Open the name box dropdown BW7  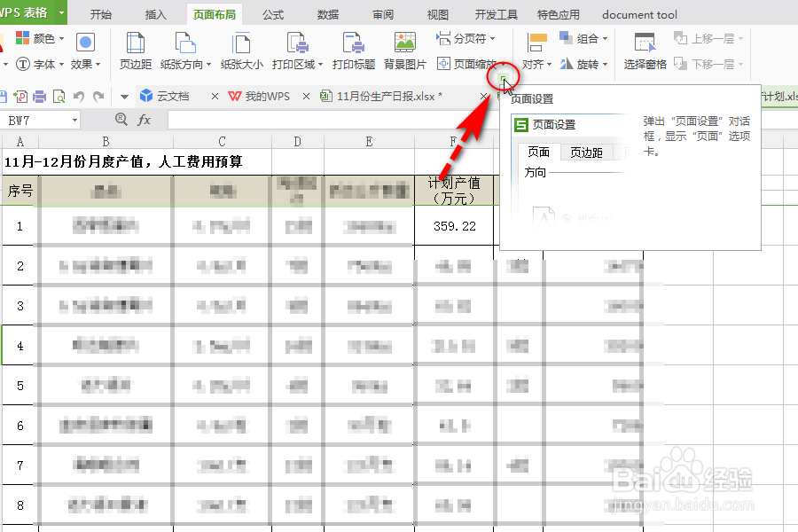pyautogui.click(x=74, y=121)
